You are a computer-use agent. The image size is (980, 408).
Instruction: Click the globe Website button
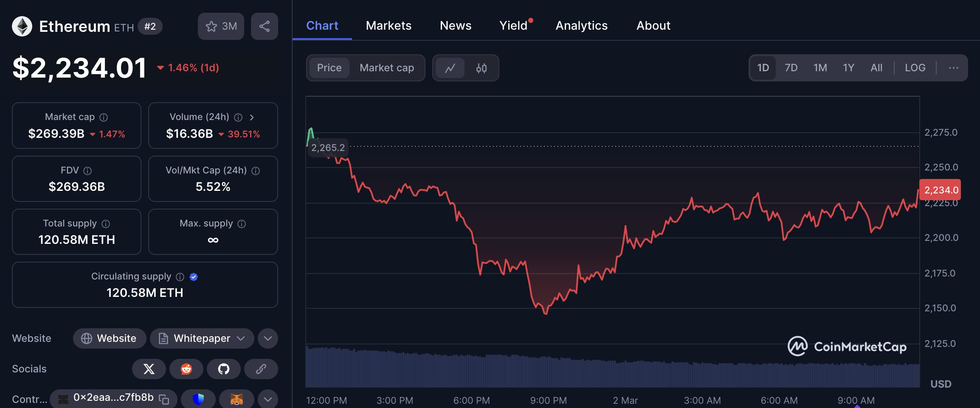click(x=110, y=338)
